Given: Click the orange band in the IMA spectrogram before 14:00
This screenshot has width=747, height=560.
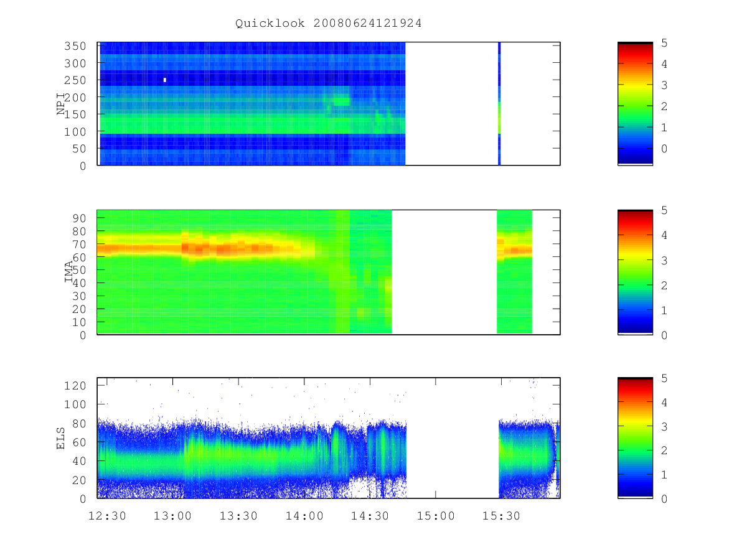Looking at the screenshot, I should click(x=205, y=248).
